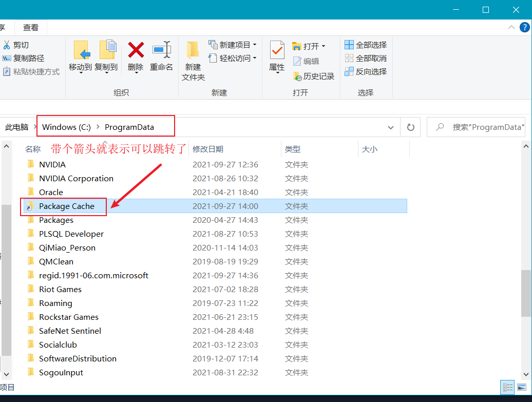Viewport: 532px width, 402px height.
Task: Select the SogouInput folder
Action: 61,373
